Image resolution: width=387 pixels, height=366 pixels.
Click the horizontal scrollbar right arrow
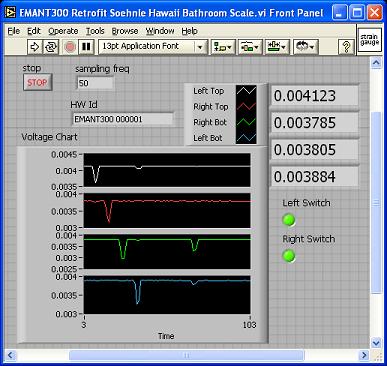tap(365, 355)
